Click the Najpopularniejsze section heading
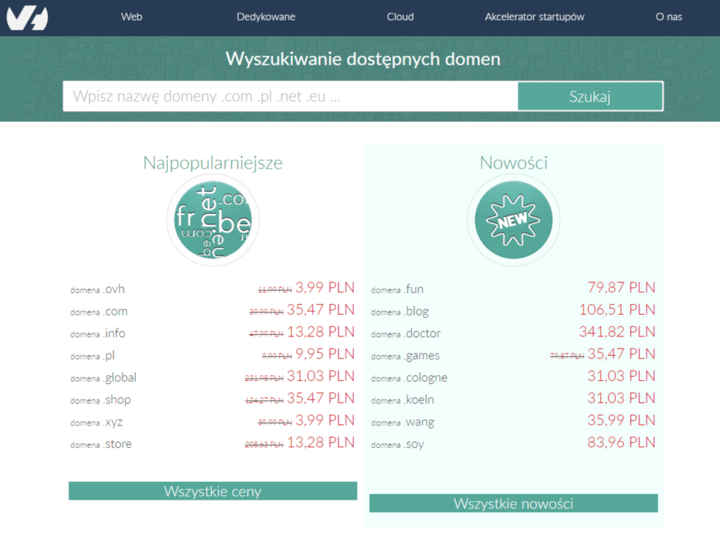 (212, 163)
